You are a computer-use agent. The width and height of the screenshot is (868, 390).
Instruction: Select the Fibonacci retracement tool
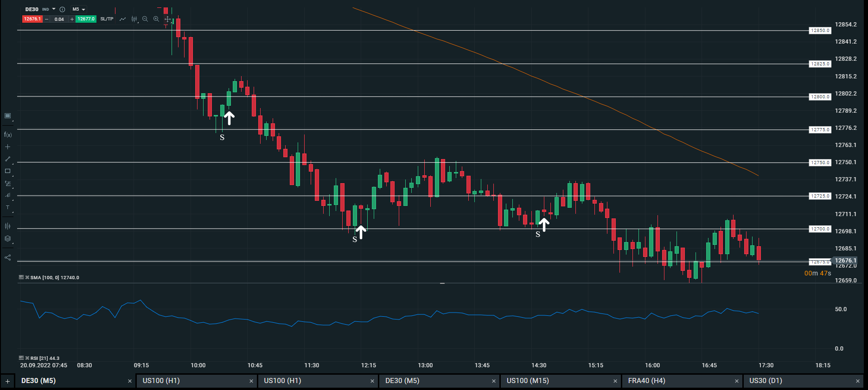pyautogui.click(x=7, y=184)
